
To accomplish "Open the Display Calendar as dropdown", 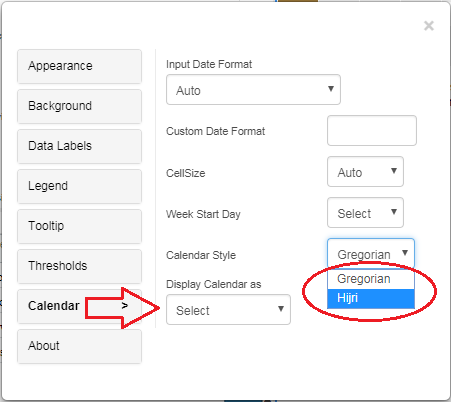I will coord(228,310).
